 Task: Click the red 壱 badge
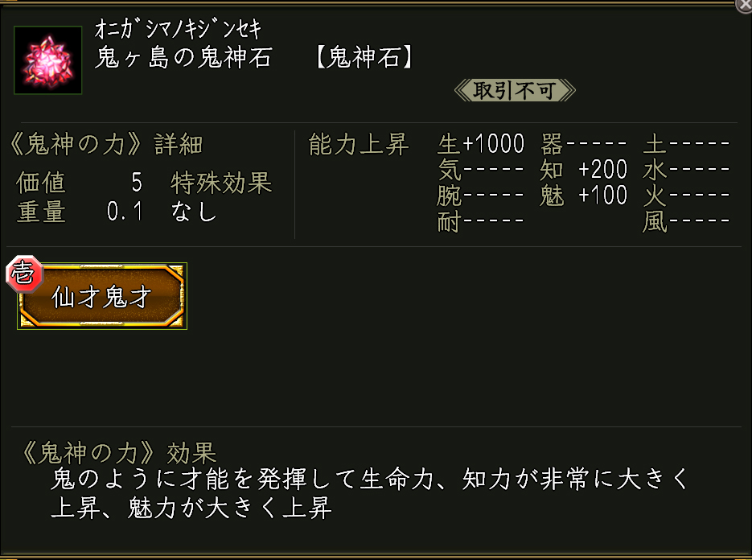coord(21,276)
